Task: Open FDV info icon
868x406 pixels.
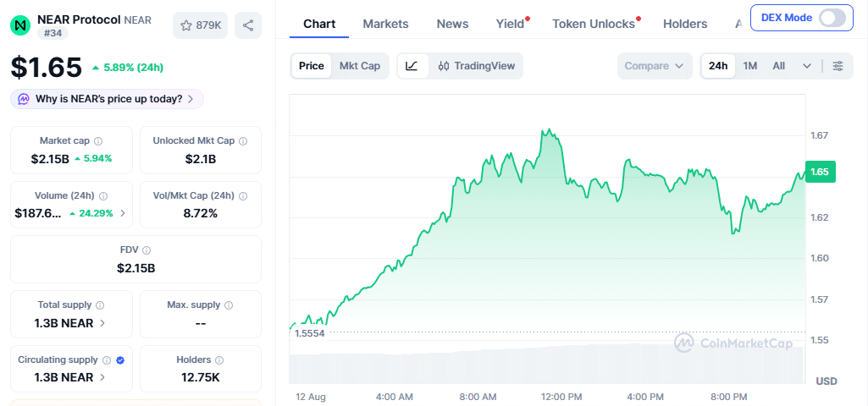Action: coord(147,250)
